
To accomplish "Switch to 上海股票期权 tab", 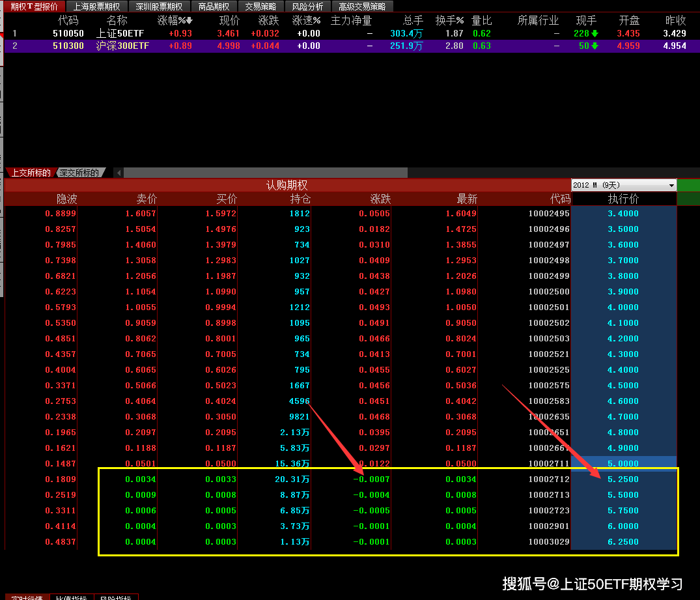I will pyautogui.click(x=96, y=7).
